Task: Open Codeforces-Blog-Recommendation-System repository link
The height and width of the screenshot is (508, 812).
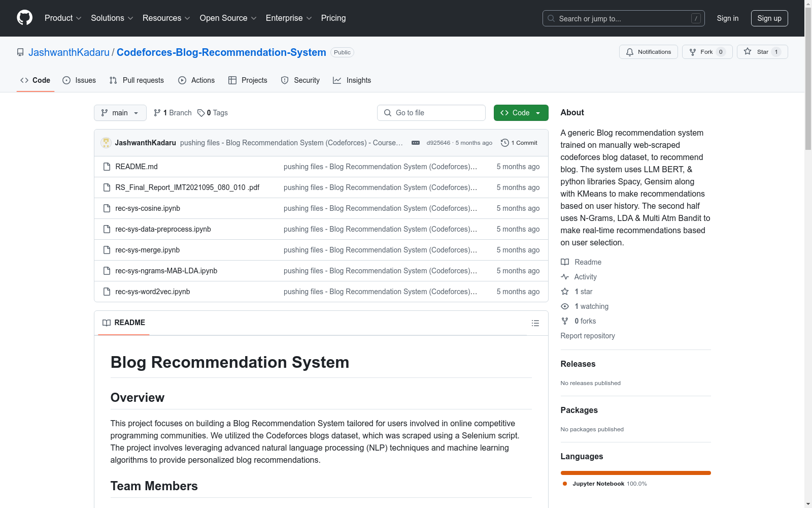Action: click(x=221, y=52)
